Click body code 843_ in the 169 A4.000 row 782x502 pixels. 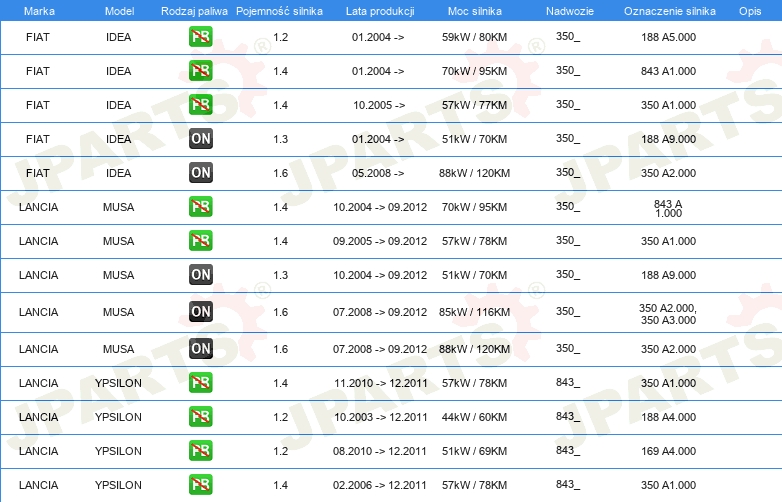click(x=568, y=450)
